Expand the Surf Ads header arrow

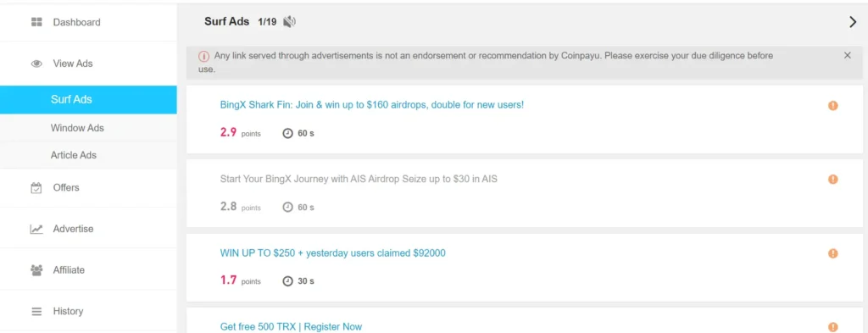click(853, 21)
